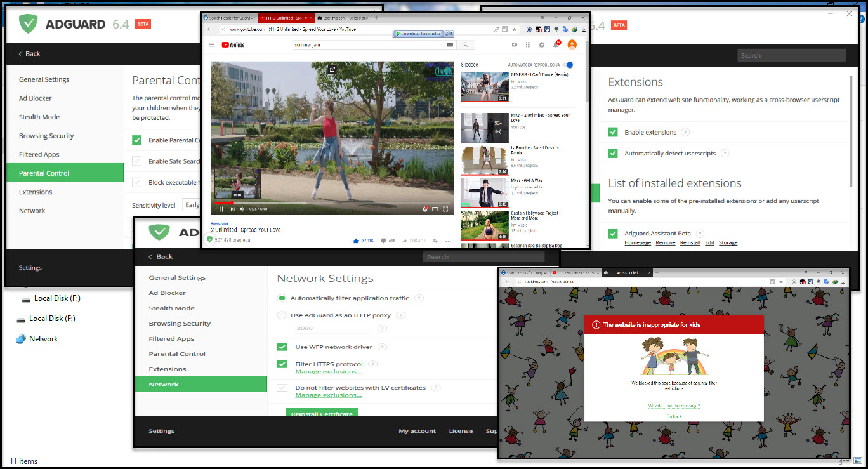868x469 pixels.
Task: Click help icon next to WFP network driver
Action: click(383, 347)
